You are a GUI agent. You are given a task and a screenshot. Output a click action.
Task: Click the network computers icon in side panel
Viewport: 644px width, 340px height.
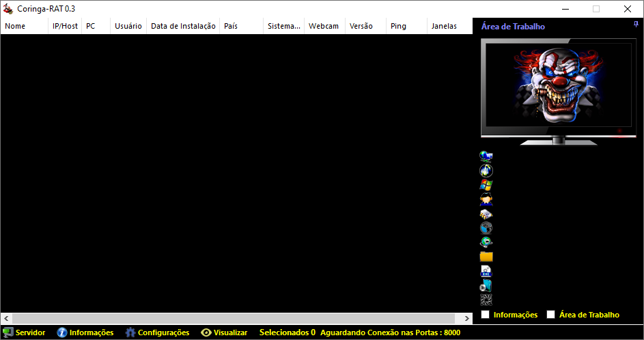click(x=486, y=156)
